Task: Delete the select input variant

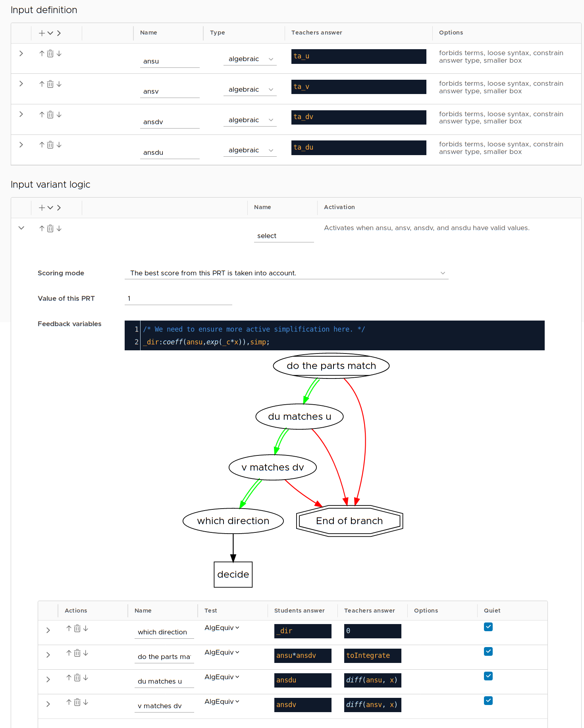Action: coord(50,229)
